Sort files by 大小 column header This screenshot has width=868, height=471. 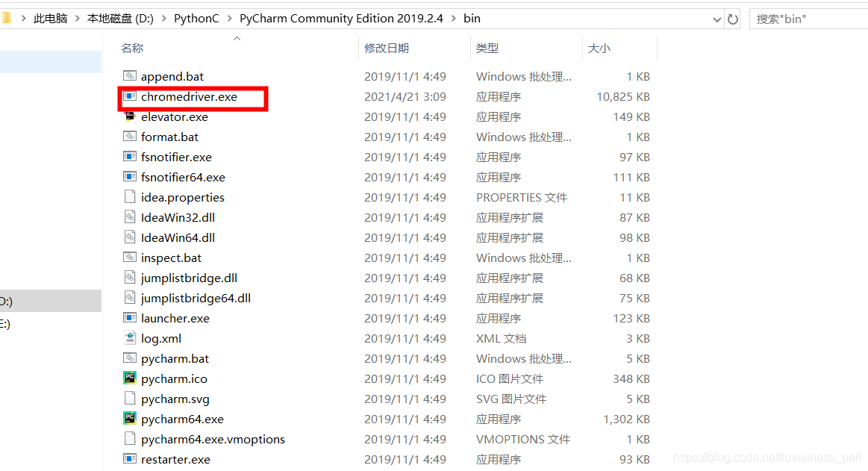[x=599, y=49]
